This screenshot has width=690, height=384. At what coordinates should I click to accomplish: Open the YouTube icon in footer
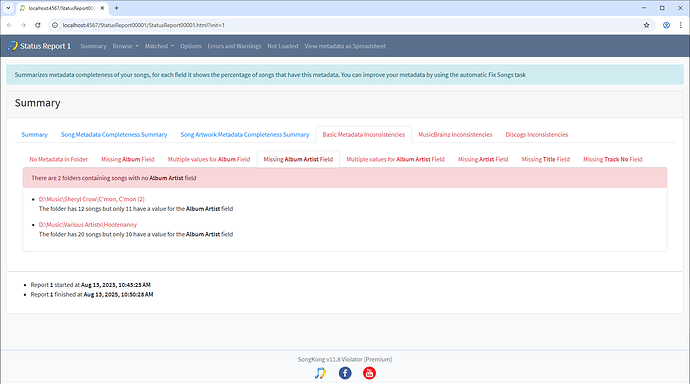point(369,373)
